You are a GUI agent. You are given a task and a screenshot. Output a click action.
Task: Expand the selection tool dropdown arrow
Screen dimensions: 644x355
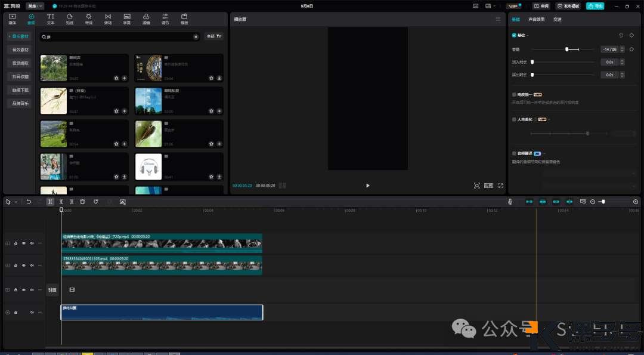(x=16, y=202)
